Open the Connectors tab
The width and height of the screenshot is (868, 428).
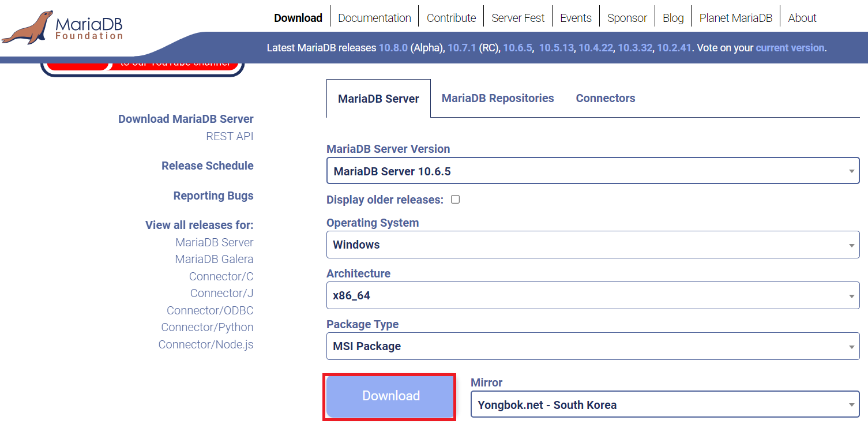606,98
